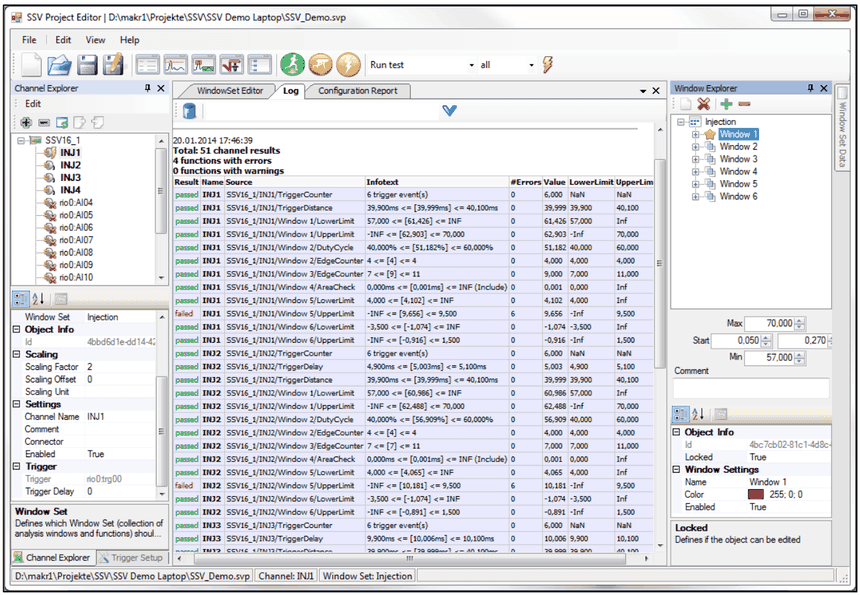Image resolution: width=860 pixels, height=595 pixels.
Task: Click the red check-mark toolbar icon
Action: pos(231,65)
